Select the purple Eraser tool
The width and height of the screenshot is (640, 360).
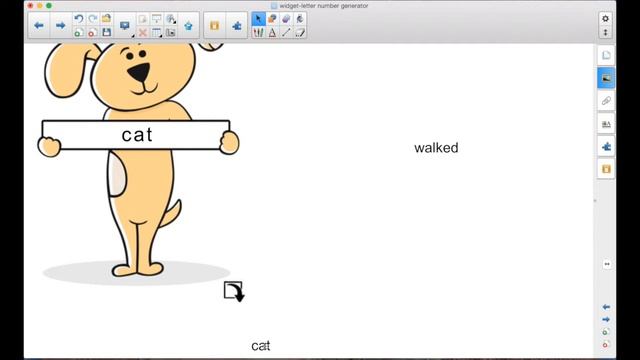286,19
